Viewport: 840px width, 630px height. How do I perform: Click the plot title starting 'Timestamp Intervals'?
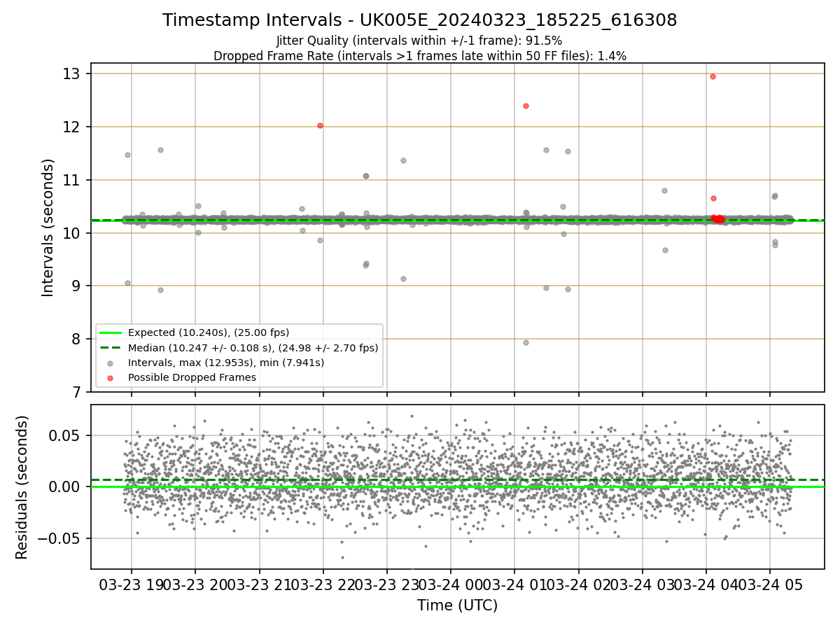point(419,20)
